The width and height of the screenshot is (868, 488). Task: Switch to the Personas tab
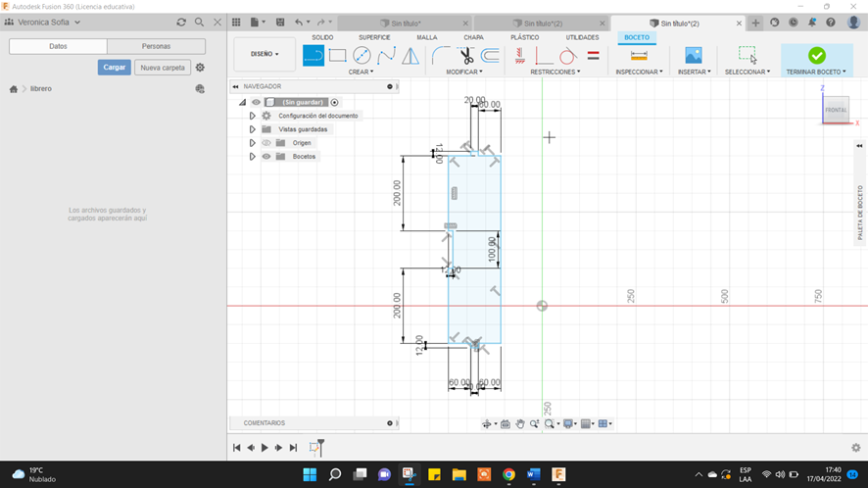[x=156, y=46]
